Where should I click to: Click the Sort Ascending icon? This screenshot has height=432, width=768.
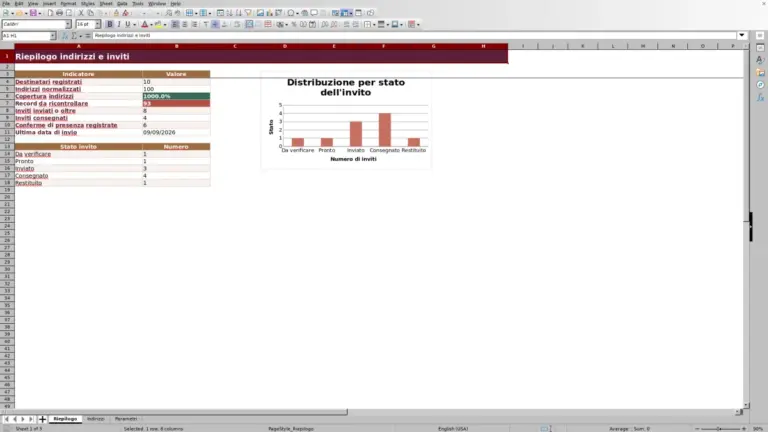tap(230, 13)
